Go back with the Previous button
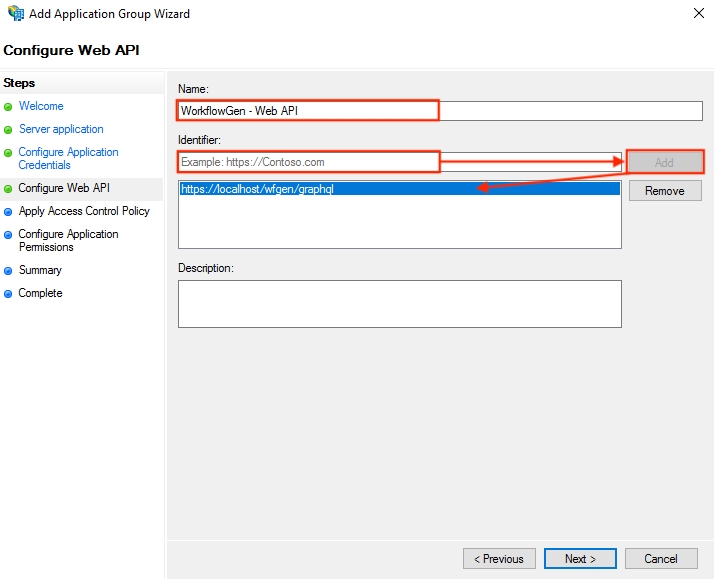 (x=498, y=558)
